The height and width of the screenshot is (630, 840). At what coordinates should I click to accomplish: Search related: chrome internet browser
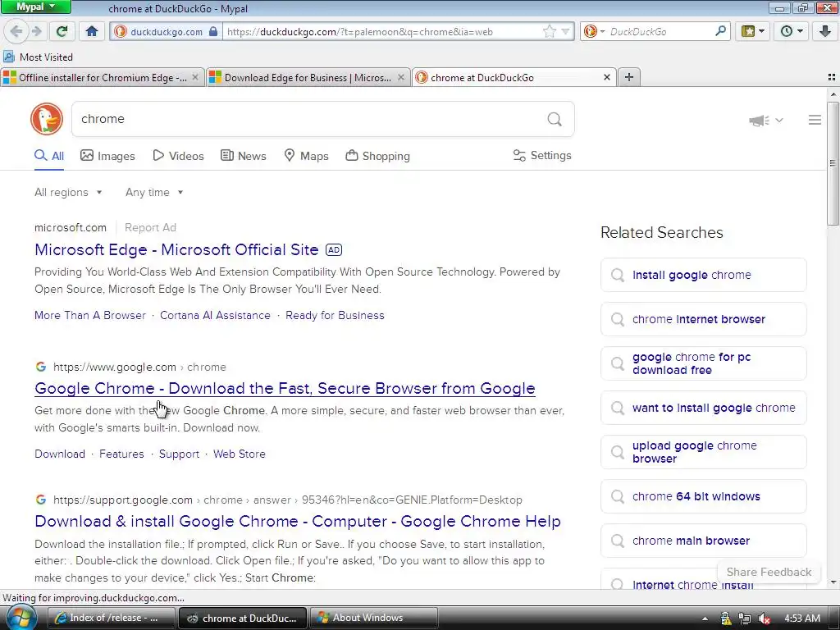coord(703,319)
